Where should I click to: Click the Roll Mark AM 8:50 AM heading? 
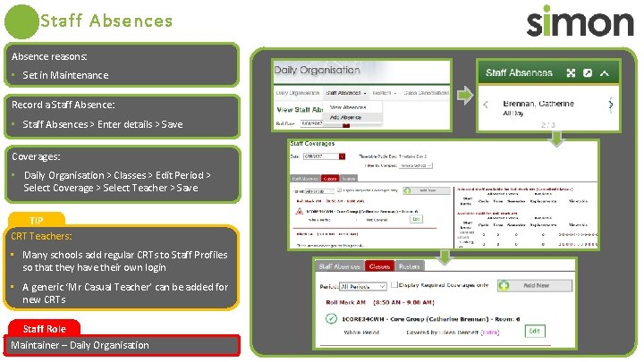pyautogui.click(x=380, y=302)
